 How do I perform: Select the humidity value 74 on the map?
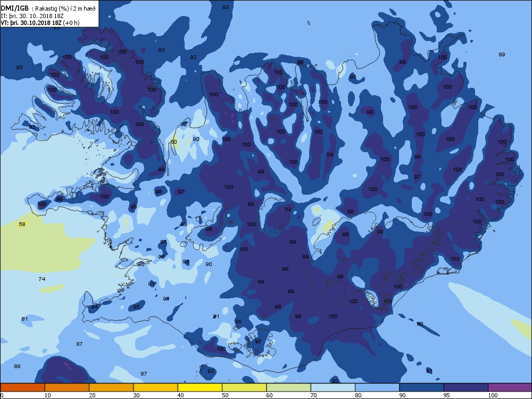point(41,279)
